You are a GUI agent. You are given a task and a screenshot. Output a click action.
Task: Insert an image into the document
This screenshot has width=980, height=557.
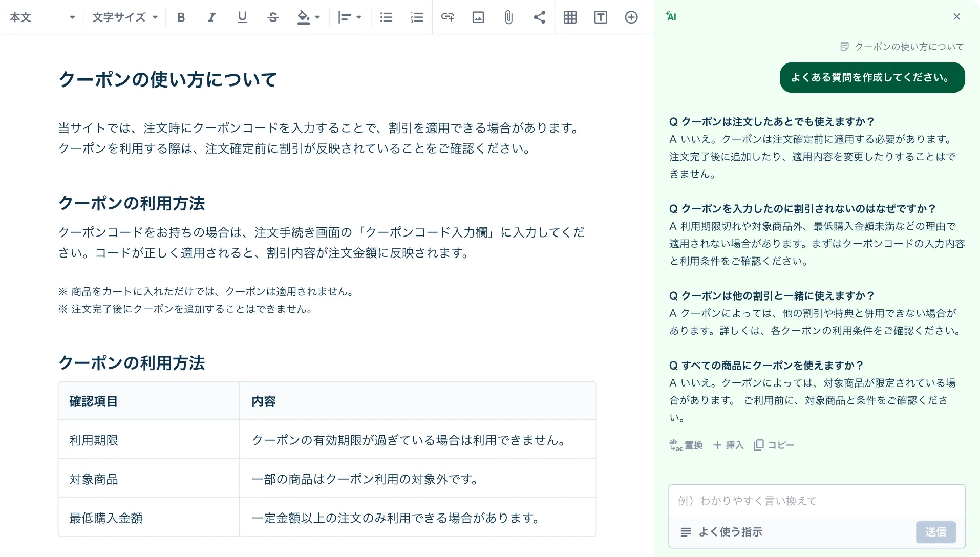[x=478, y=17]
